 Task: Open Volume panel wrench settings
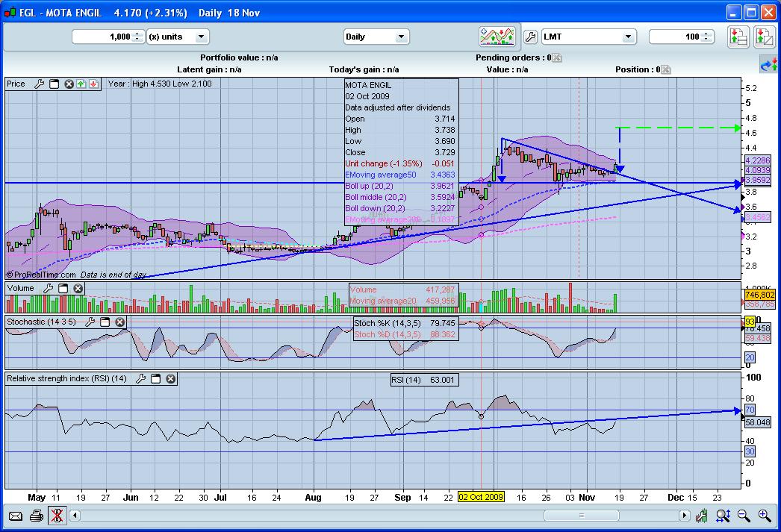coord(49,288)
